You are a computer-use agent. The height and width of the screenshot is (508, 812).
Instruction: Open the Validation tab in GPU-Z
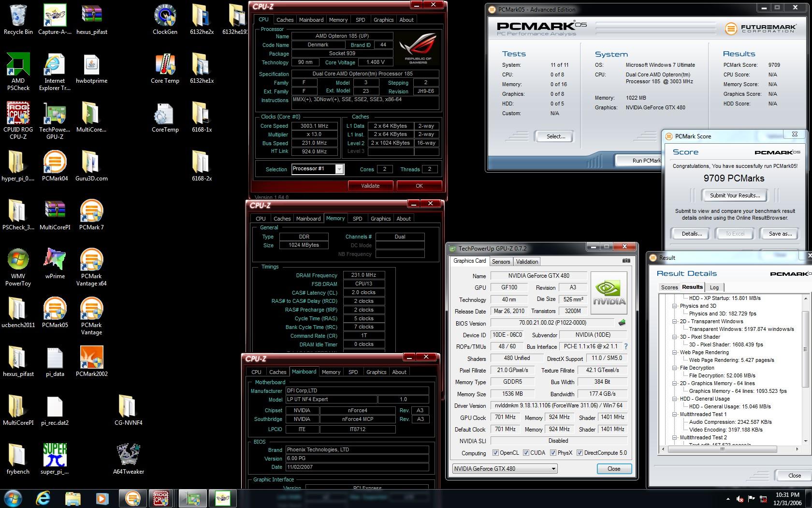click(x=527, y=261)
